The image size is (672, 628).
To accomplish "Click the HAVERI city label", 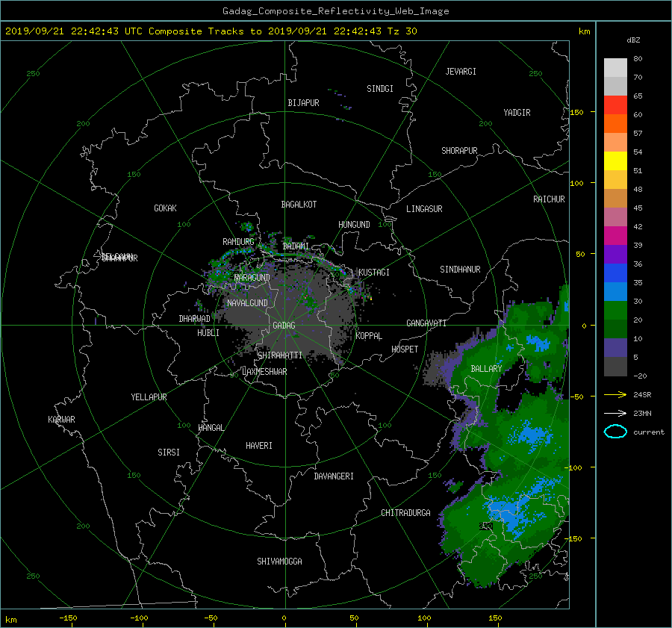I will pos(259,446).
